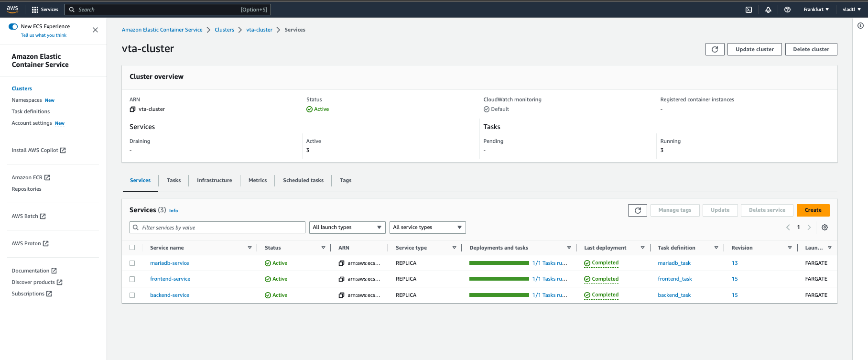
Task: Switch to the Metrics tab
Action: tap(258, 181)
